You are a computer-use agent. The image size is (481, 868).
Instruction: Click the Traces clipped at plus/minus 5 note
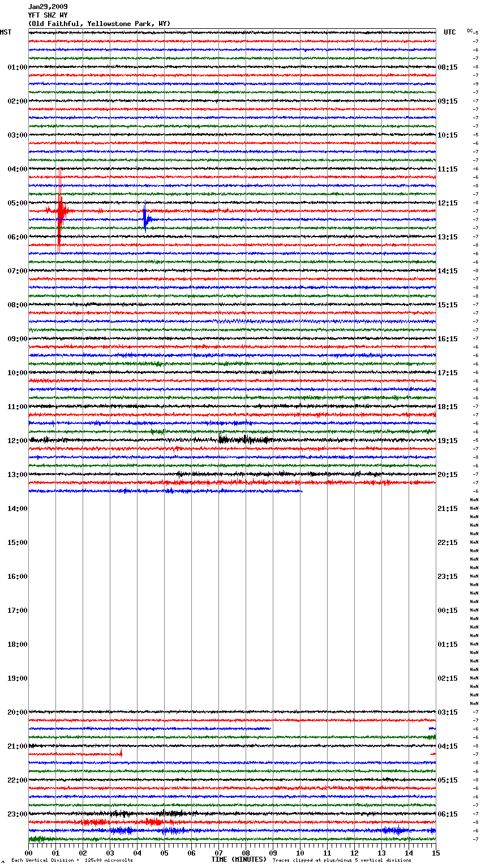tap(342, 860)
